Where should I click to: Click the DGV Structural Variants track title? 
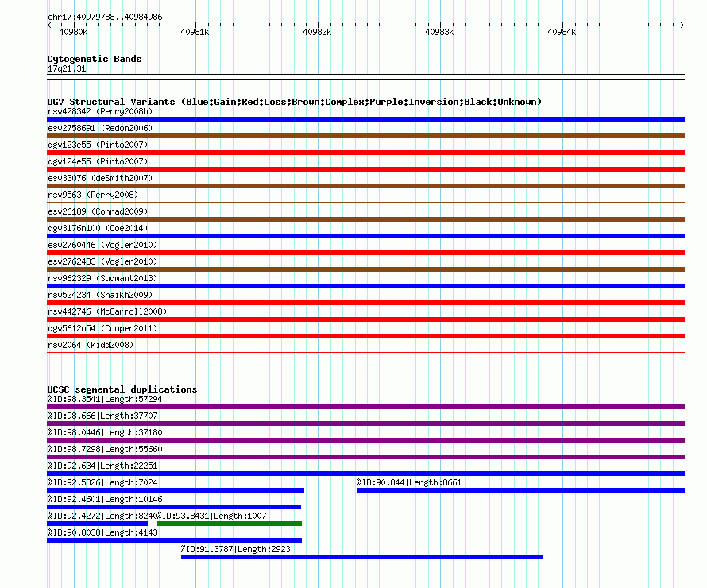point(295,102)
